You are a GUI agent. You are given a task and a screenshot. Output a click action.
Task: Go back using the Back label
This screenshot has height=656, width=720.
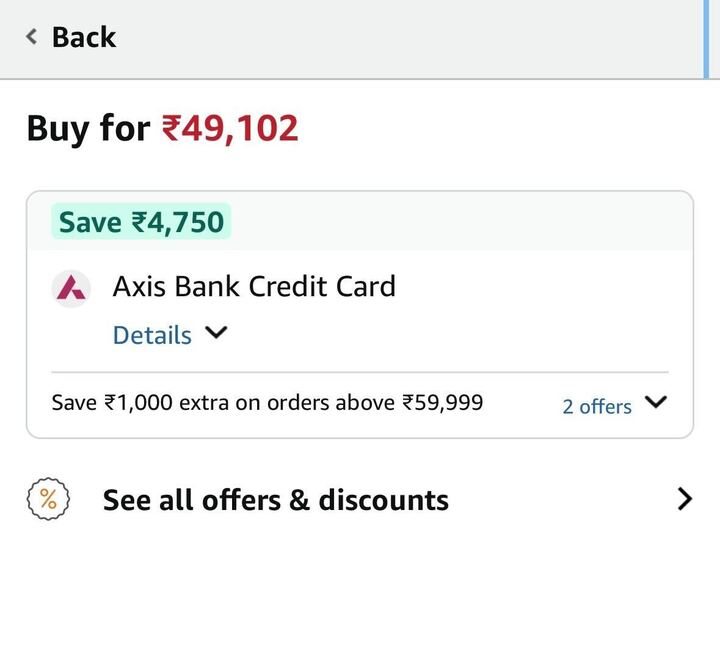tap(84, 37)
